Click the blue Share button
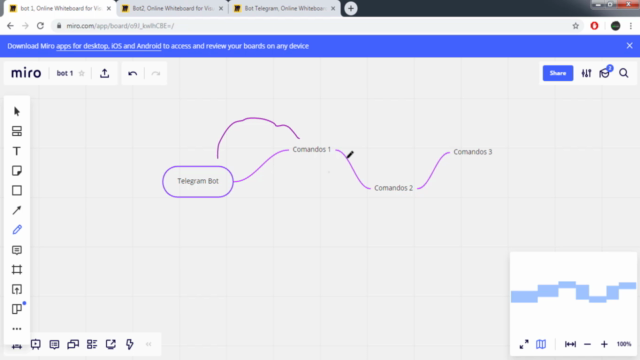 [x=558, y=73]
